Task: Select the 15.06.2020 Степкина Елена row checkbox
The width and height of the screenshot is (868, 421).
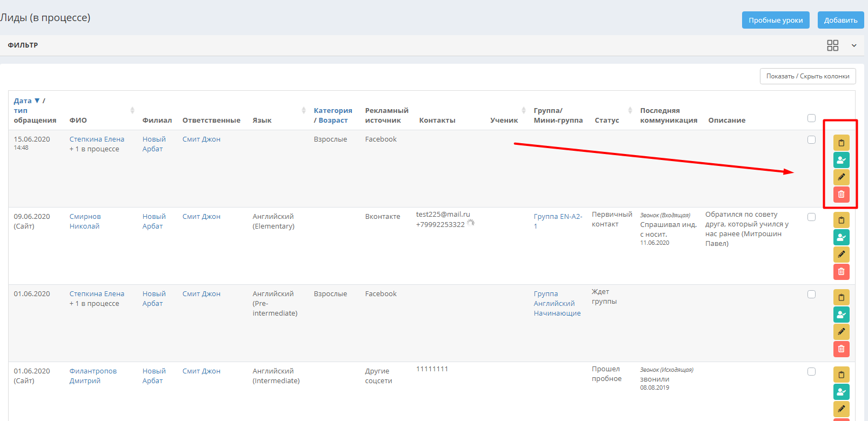Action: 811,139
